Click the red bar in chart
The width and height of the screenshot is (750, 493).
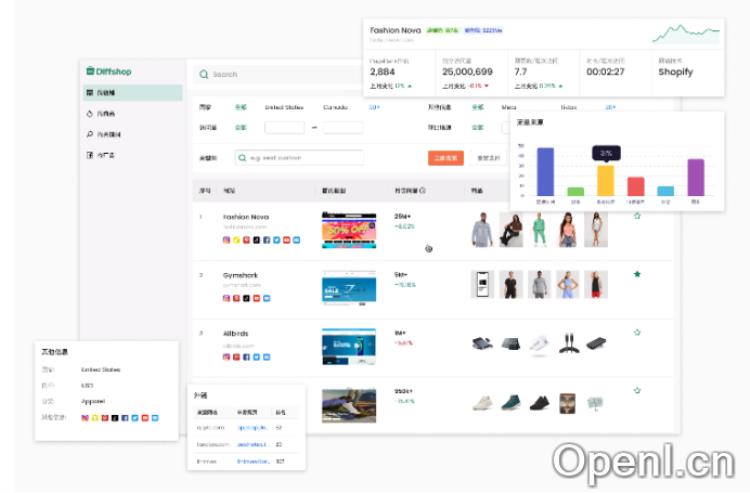(x=636, y=186)
